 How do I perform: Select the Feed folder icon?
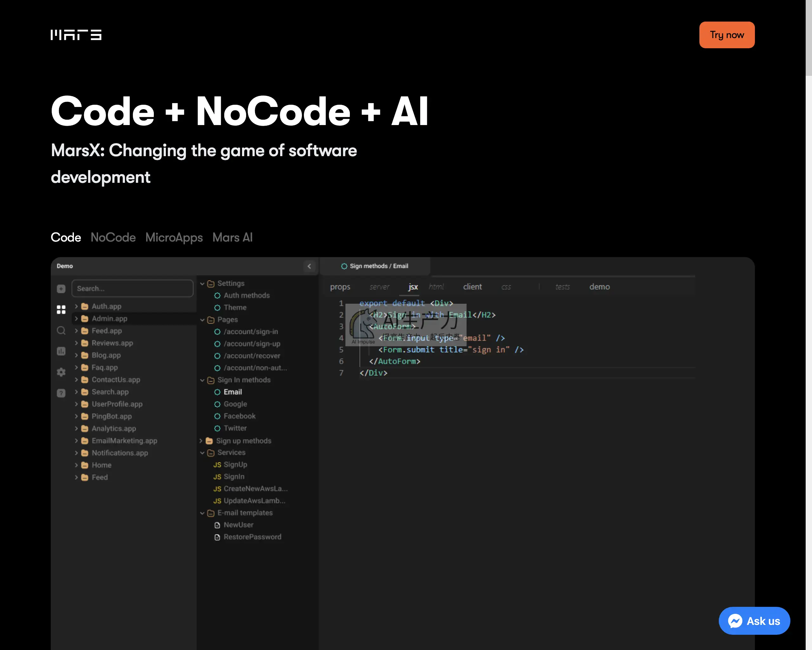point(85,477)
